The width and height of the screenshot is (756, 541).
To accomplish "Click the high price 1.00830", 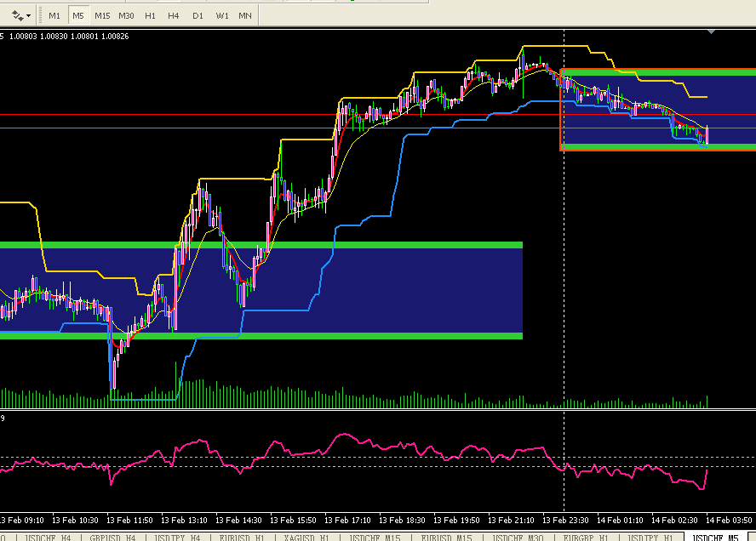I will pos(54,36).
